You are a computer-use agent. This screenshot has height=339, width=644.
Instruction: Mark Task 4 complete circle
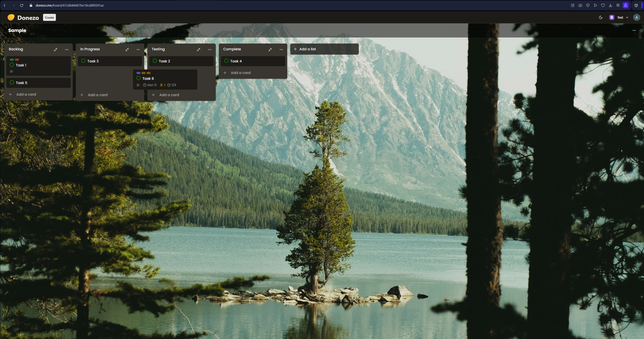pyautogui.click(x=226, y=61)
